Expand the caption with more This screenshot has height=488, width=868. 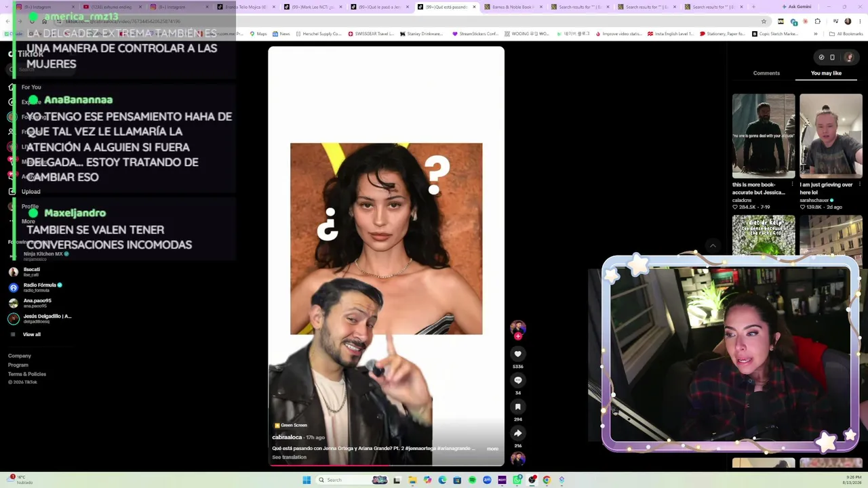click(x=492, y=449)
